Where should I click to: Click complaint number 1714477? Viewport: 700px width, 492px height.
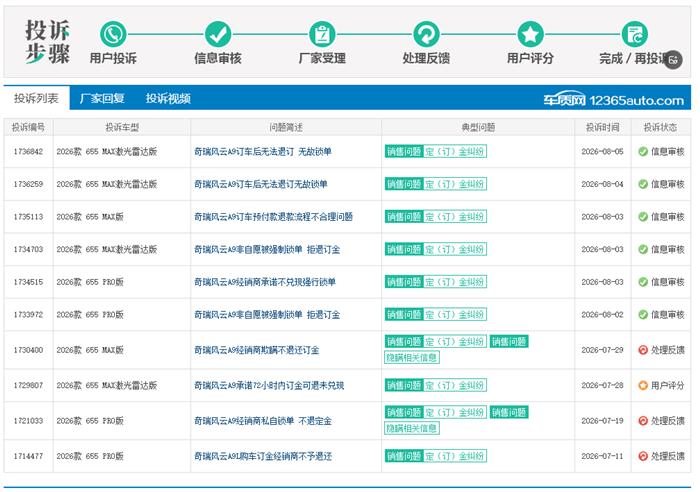[29, 456]
